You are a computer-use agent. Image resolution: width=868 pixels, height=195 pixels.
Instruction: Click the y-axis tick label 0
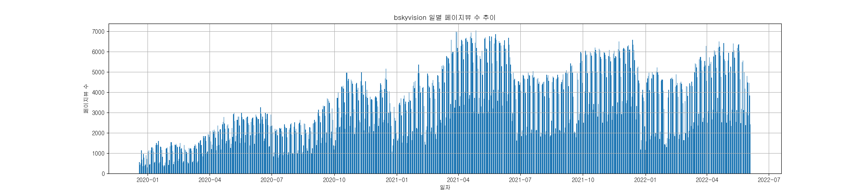coord(103,174)
